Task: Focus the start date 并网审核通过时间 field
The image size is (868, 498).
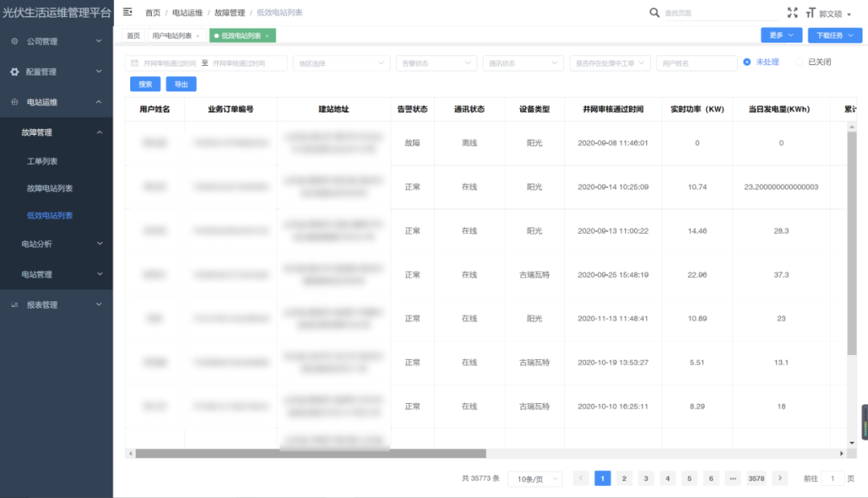Action: [x=170, y=63]
